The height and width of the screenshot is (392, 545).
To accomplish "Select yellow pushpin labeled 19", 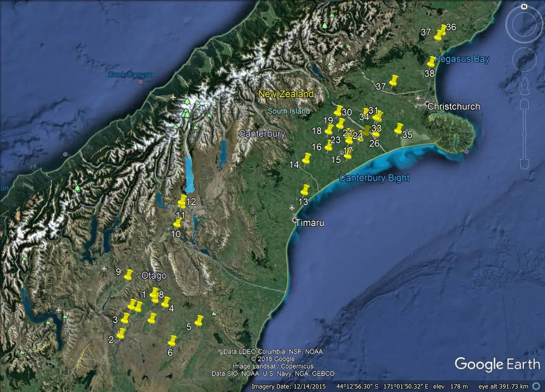I will [340, 124].
